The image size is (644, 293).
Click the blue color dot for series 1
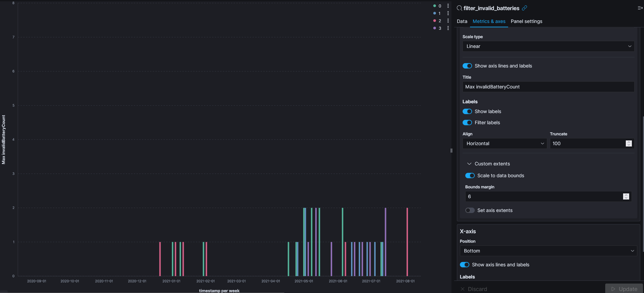435,13
